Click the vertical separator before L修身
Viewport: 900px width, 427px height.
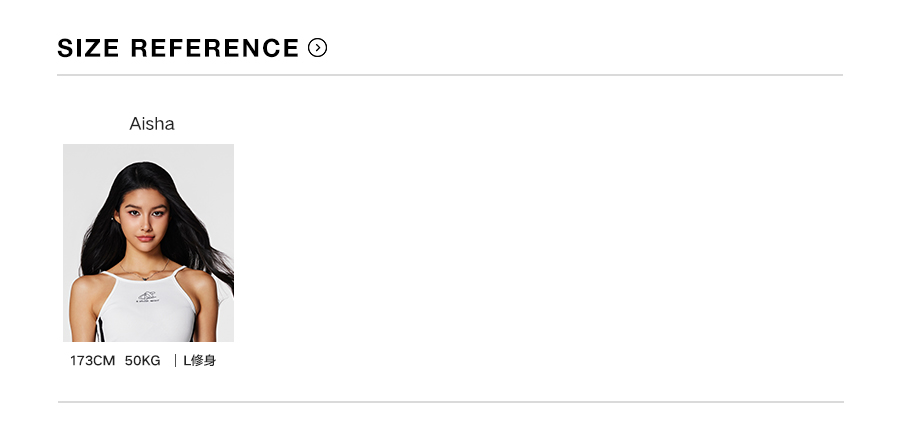[x=175, y=360]
